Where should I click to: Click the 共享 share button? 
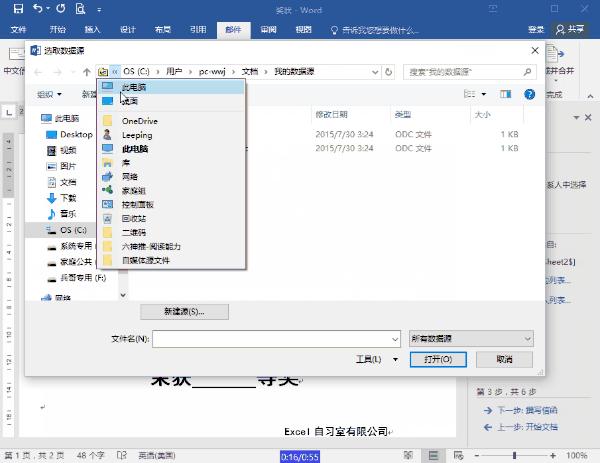570,29
